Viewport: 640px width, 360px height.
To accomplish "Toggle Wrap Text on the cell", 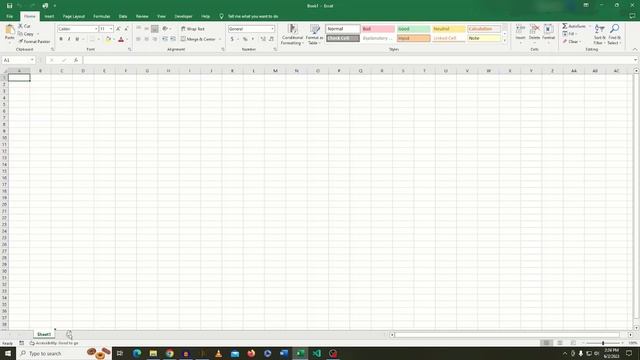I will [x=193, y=29].
